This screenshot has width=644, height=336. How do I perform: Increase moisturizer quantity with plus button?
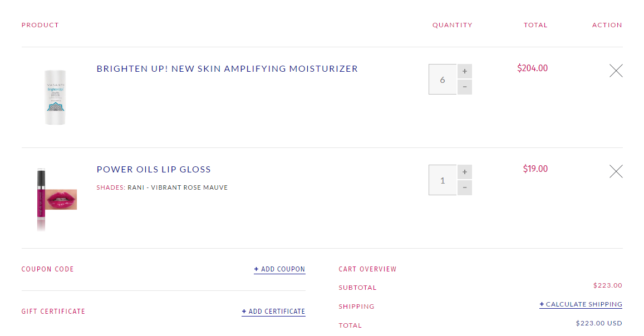pyautogui.click(x=465, y=71)
